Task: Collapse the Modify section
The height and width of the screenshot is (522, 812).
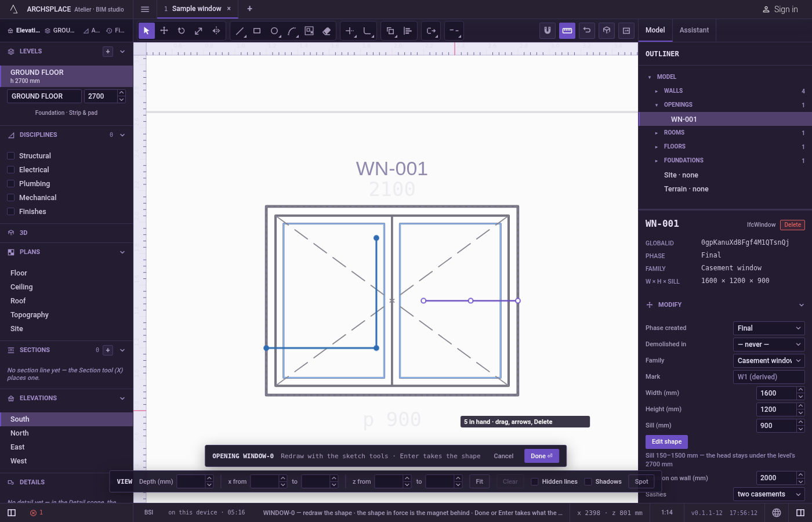Action: pos(802,305)
